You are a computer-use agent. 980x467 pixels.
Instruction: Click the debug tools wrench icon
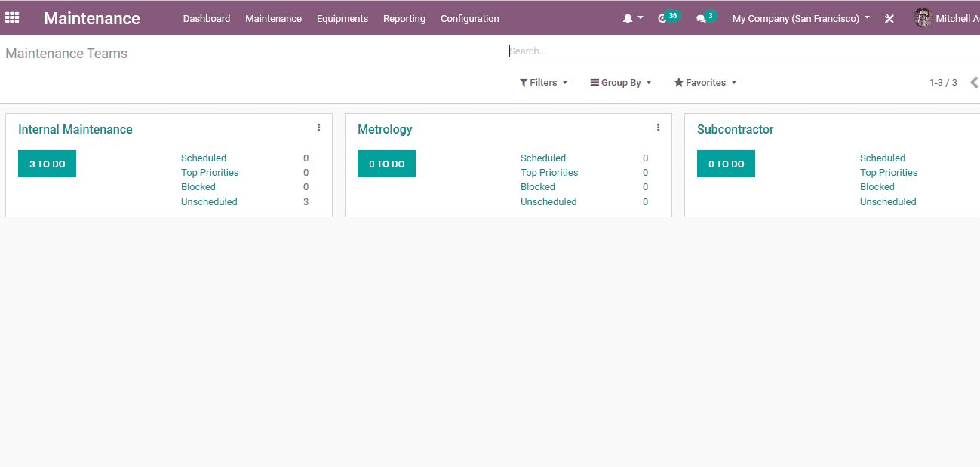click(889, 19)
